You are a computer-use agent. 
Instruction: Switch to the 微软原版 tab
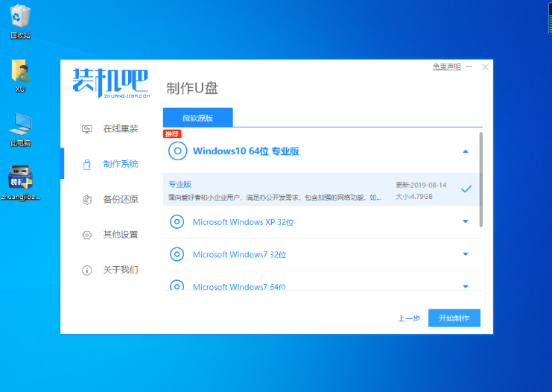pyautogui.click(x=197, y=118)
